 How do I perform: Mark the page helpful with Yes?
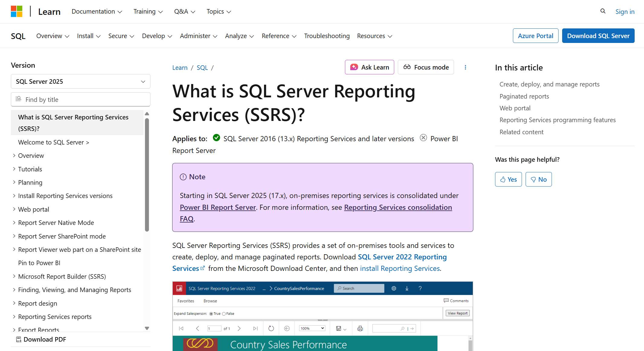(x=508, y=179)
